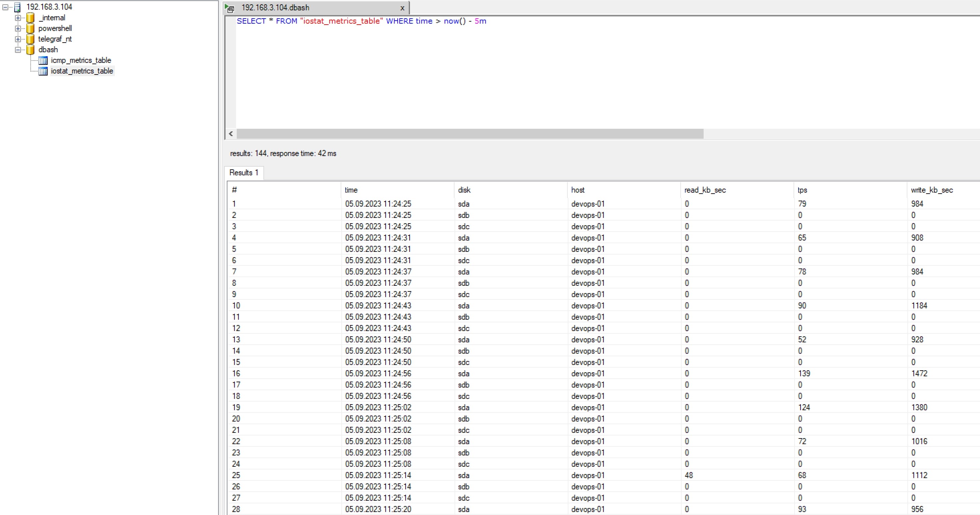Select the icmp_metrics_table measurement

click(81, 60)
